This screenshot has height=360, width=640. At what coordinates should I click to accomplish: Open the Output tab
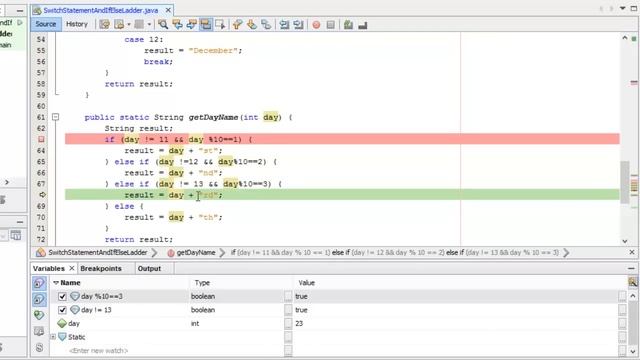(x=149, y=268)
